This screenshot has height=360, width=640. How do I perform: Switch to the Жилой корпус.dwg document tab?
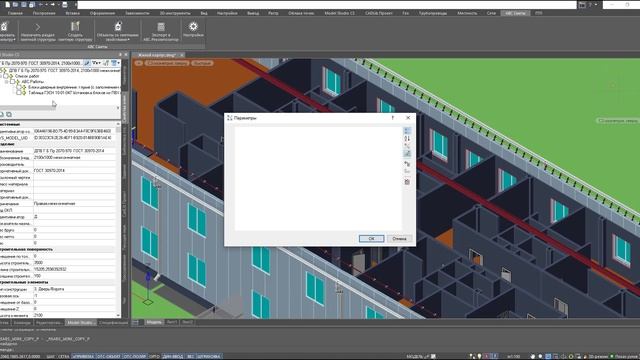[x=157, y=55]
